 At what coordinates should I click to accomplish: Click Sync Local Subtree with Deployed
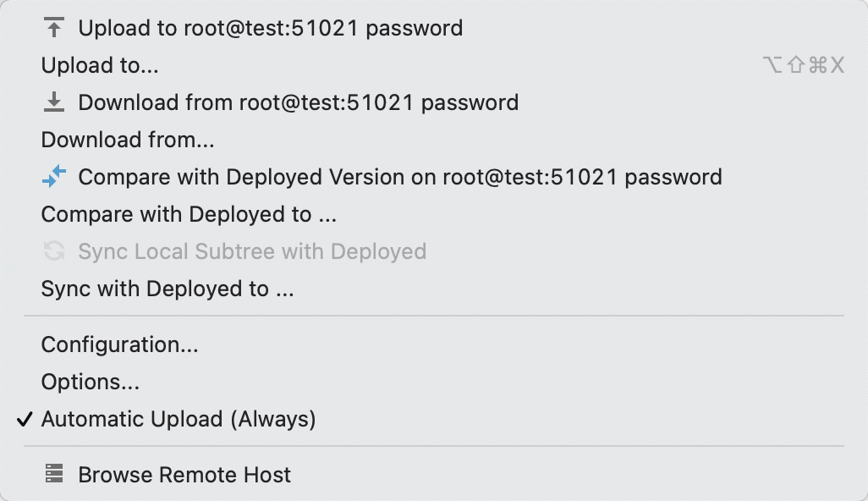point(252,251)
